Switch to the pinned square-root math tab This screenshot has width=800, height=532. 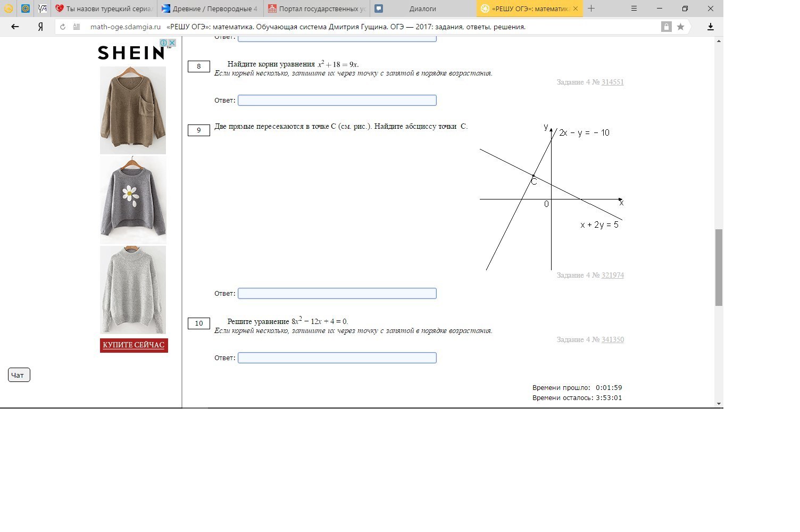click(x=43, y=9)
